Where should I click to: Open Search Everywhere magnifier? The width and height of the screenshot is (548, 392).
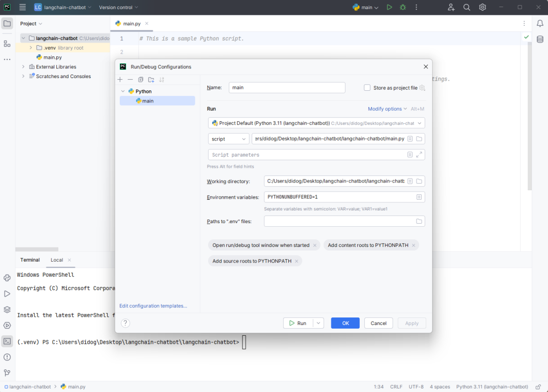click(x=467, y=7)
